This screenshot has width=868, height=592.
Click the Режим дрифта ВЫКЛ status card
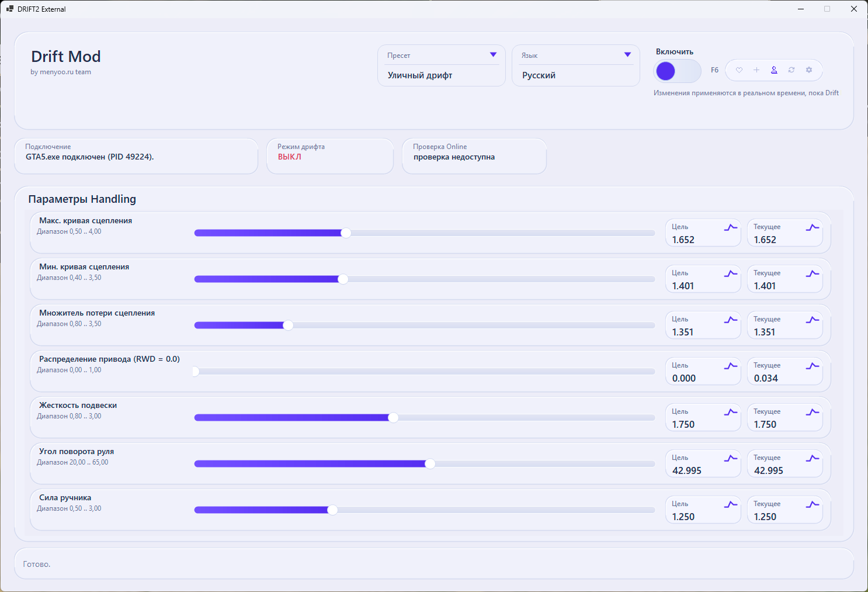329,156
